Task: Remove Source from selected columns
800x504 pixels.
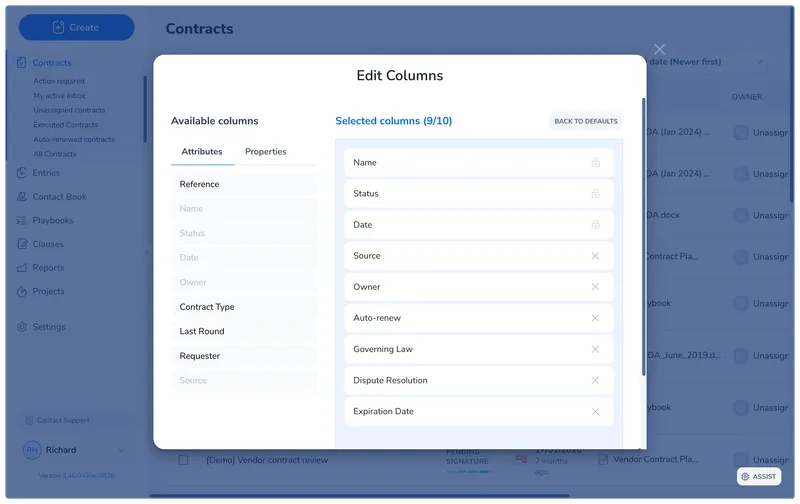Action: (595, 256)
